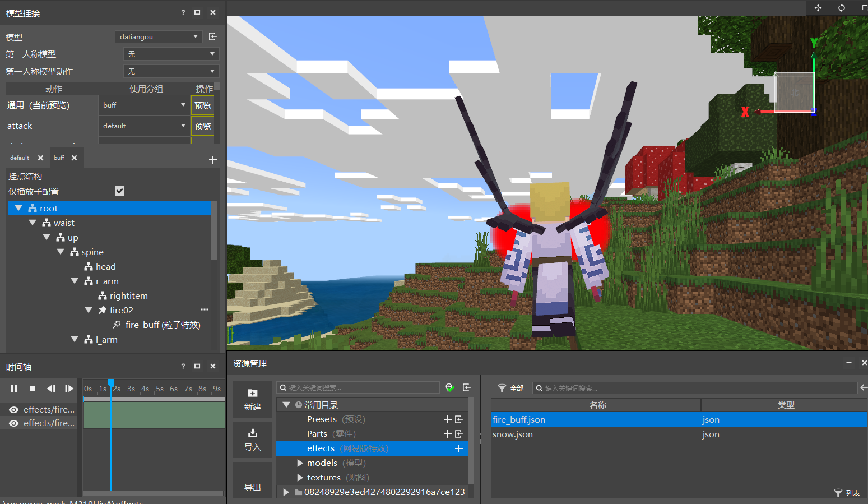Expand the models folder

300,463
